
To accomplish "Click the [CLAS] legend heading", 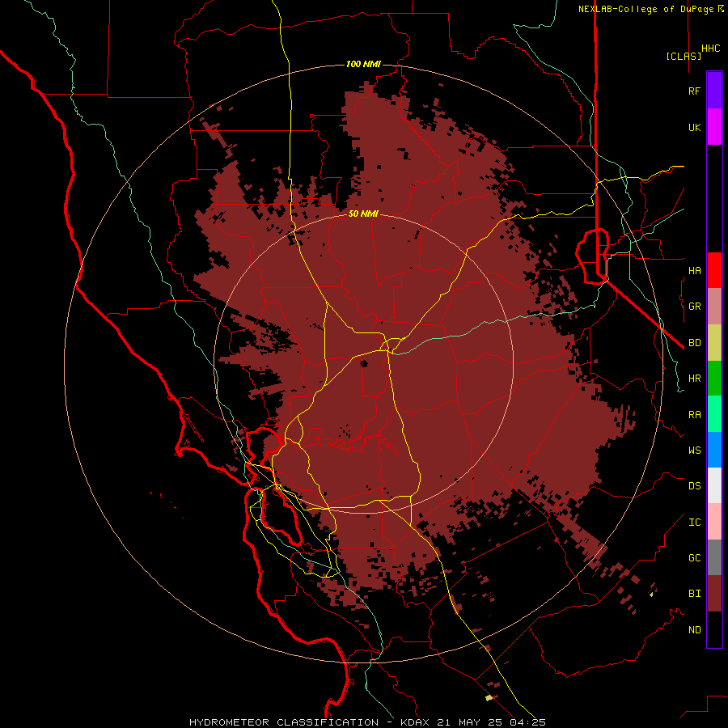I will [x=684, y=56].
